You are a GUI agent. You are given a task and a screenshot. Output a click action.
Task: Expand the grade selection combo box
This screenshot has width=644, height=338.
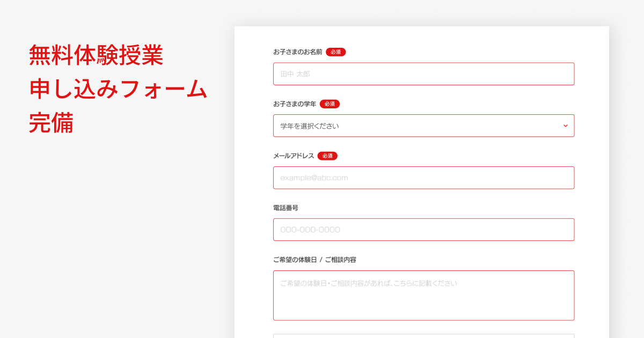tap(423, 125)
